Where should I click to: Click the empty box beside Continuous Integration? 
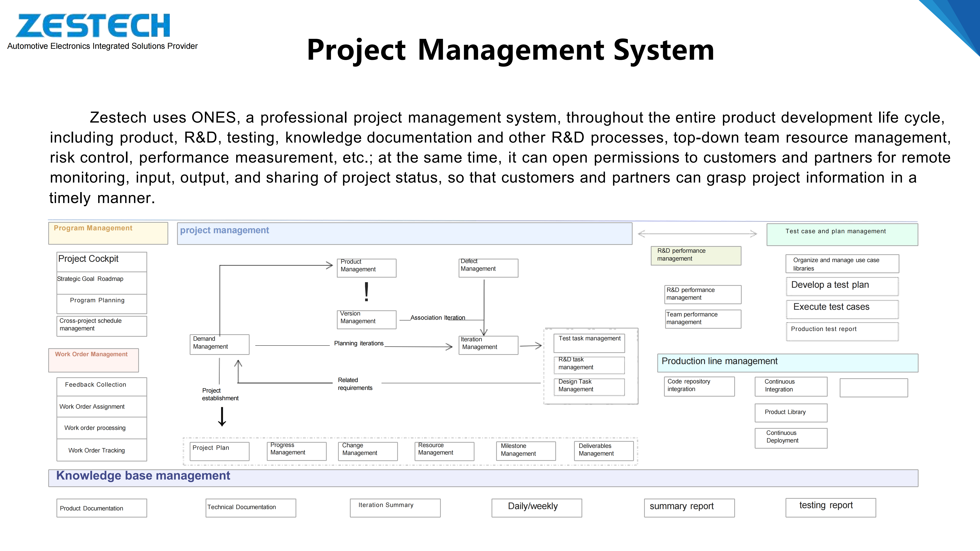(x=873, y=387)
